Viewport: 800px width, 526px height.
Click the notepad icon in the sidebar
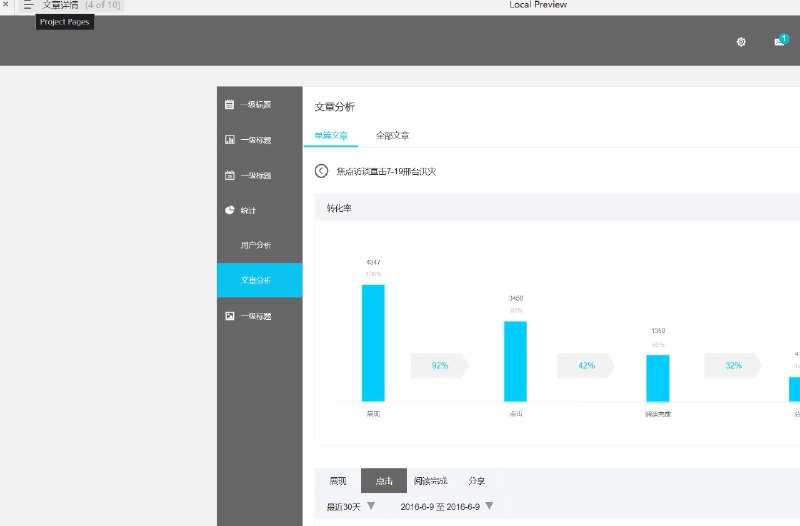[230, 104]
